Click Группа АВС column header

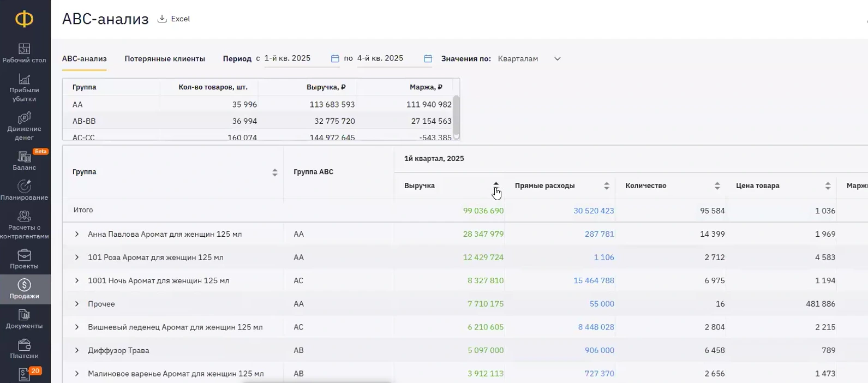click(x=313, y=172)
